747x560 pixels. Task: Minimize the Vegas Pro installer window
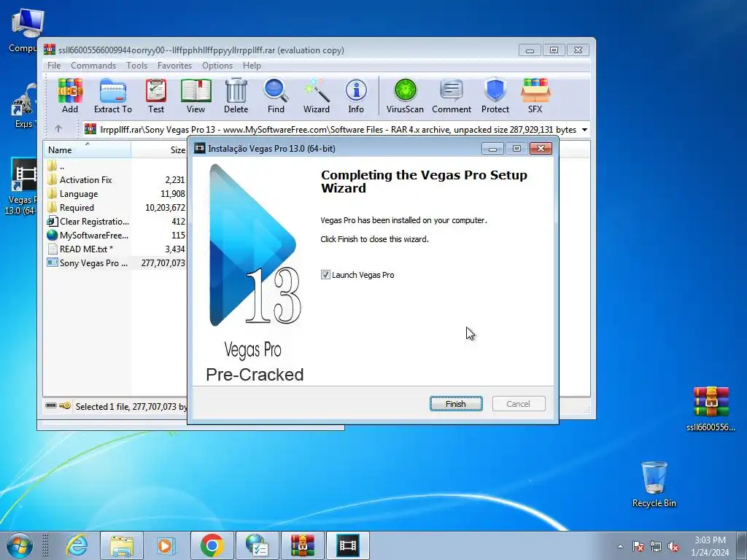point(492,149)
